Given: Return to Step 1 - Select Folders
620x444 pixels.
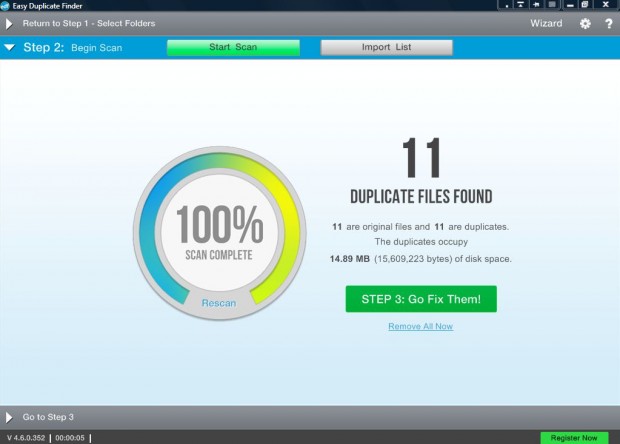Looking at the screenshot, I should point(89,23).
